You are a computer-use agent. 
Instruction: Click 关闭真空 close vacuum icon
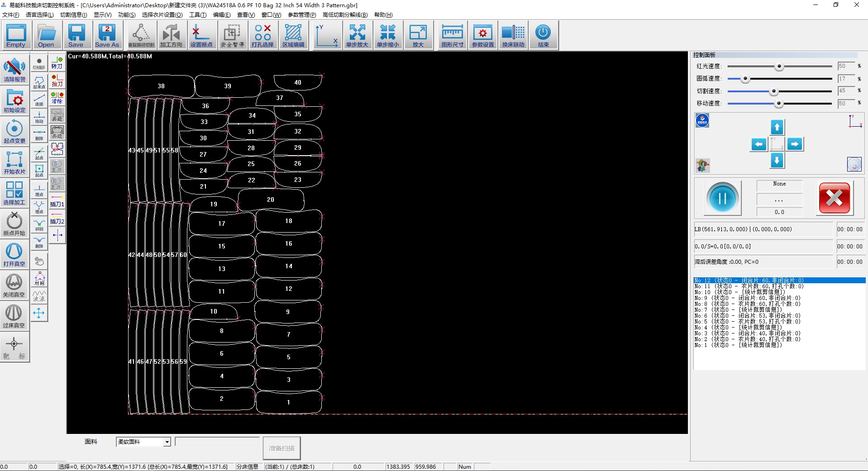(14, 285)
